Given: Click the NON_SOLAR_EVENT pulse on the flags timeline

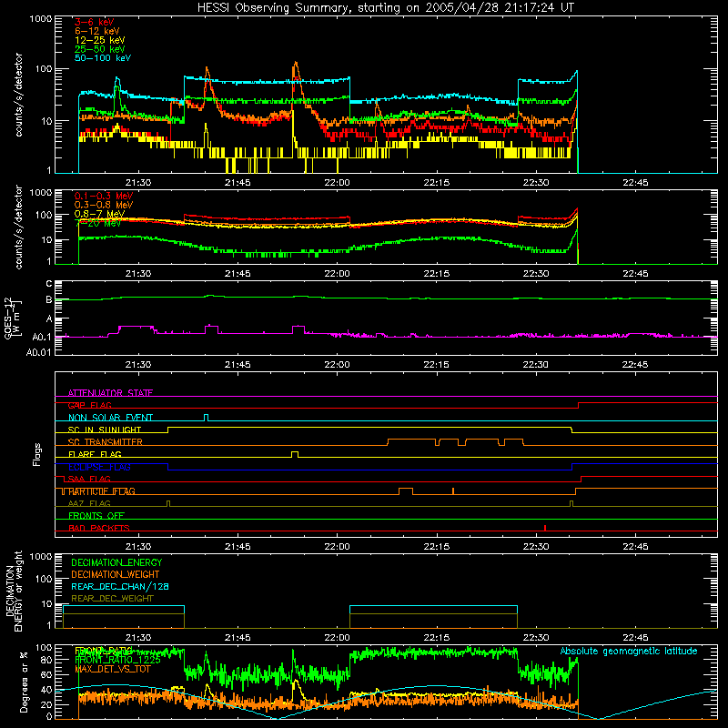Looking at the screenshot, I should click(207, 418).
